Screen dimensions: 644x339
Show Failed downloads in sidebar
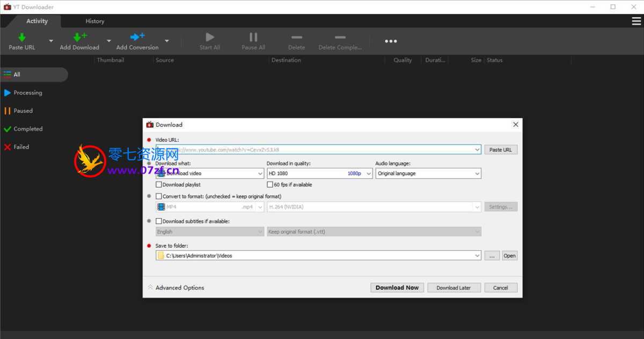[21, 147]
